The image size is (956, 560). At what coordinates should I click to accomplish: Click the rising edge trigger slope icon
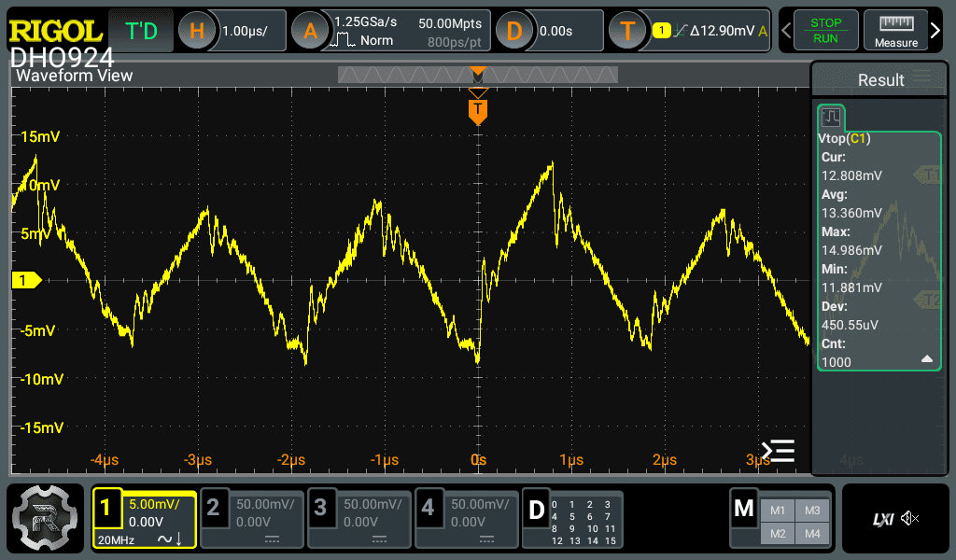pos(680,31)
